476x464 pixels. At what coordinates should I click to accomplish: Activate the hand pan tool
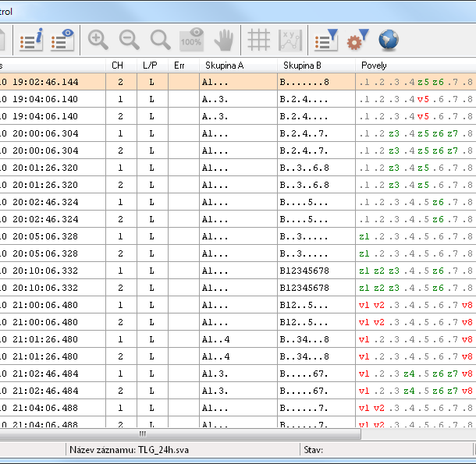pos(224,40)
